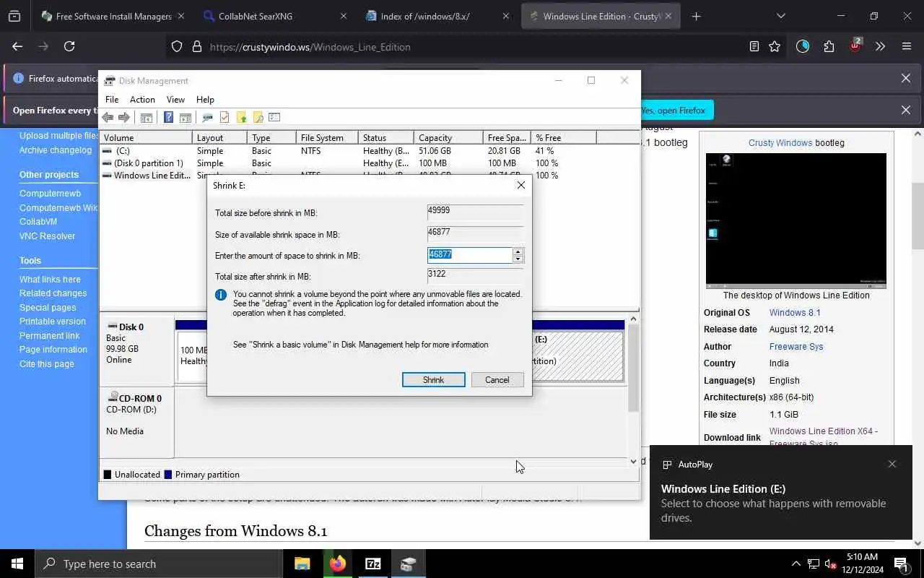Reload the page with Firefox refresh icon
This screenshot has width=924, height=578.
(69, 46)
